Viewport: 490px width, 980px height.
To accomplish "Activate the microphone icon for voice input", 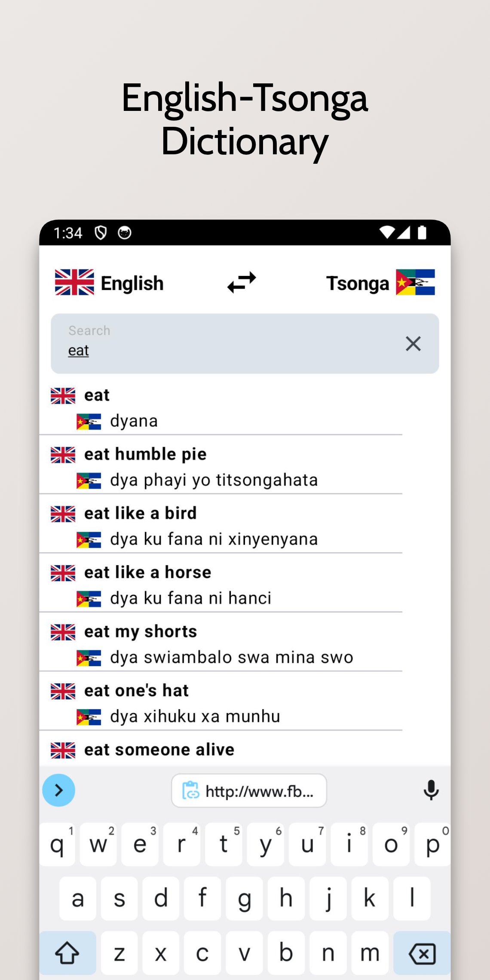I will [432, 790].
